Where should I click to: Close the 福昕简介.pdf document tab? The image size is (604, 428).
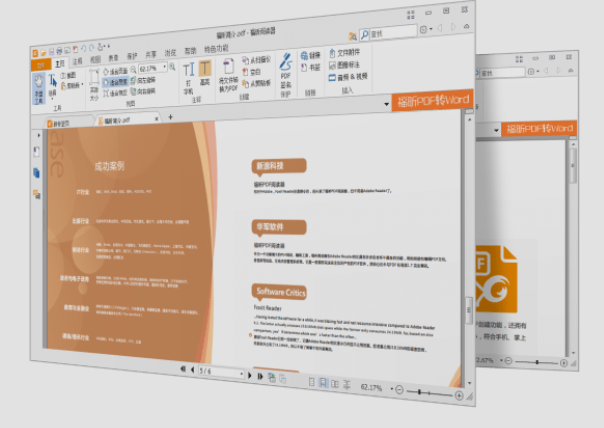(156, 119)
